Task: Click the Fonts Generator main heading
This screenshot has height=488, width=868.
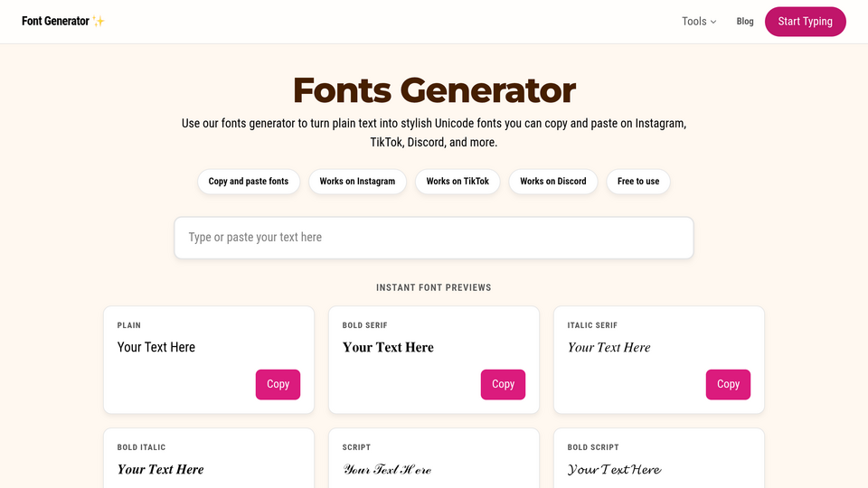Action: 434,90
